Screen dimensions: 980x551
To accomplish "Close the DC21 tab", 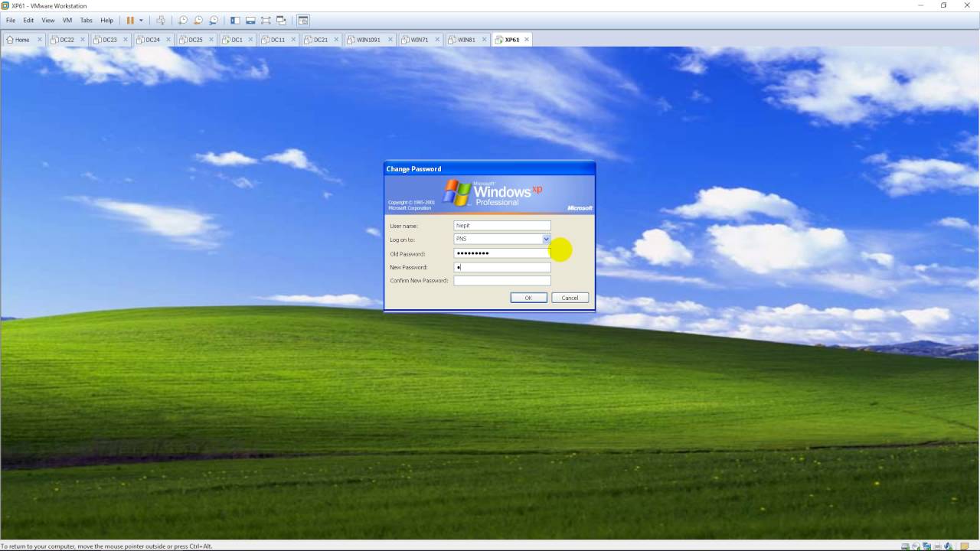I will (336, 40).
